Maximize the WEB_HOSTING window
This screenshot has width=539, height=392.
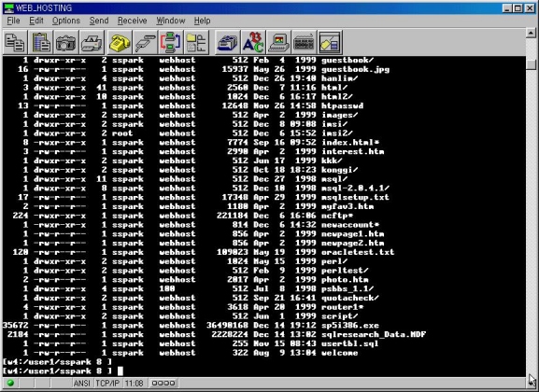tap(518, 8)
